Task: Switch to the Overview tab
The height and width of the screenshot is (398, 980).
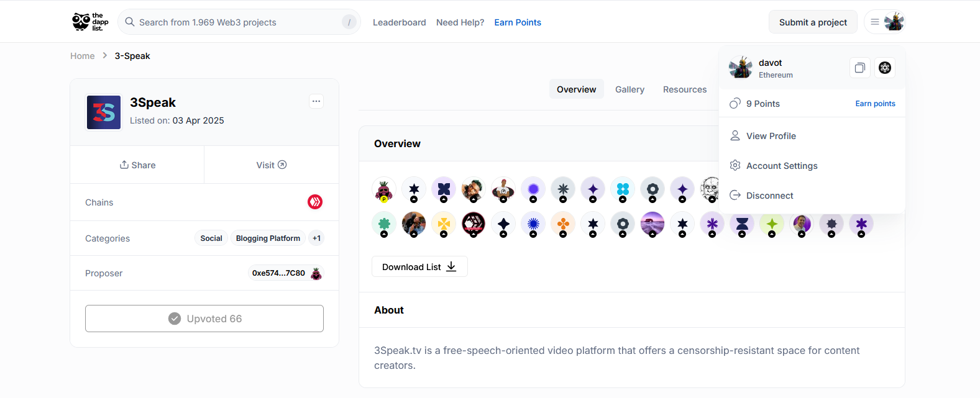Action: pos(576,89)
